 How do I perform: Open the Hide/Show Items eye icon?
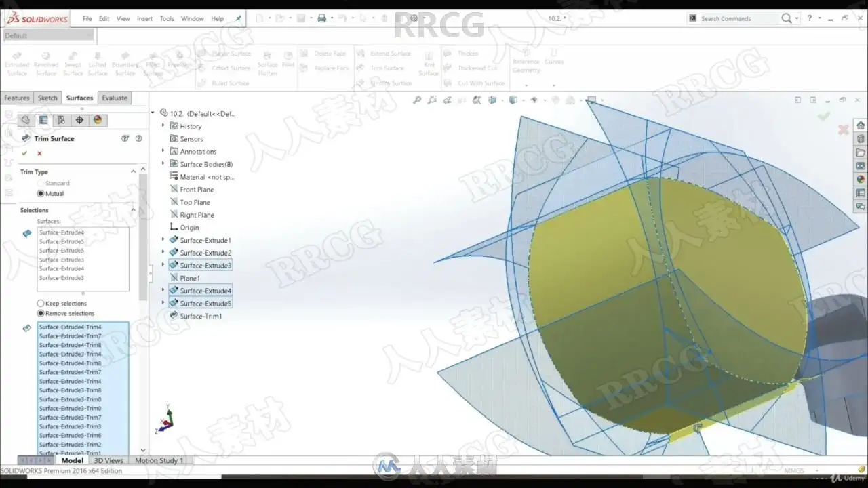(534, 100)
